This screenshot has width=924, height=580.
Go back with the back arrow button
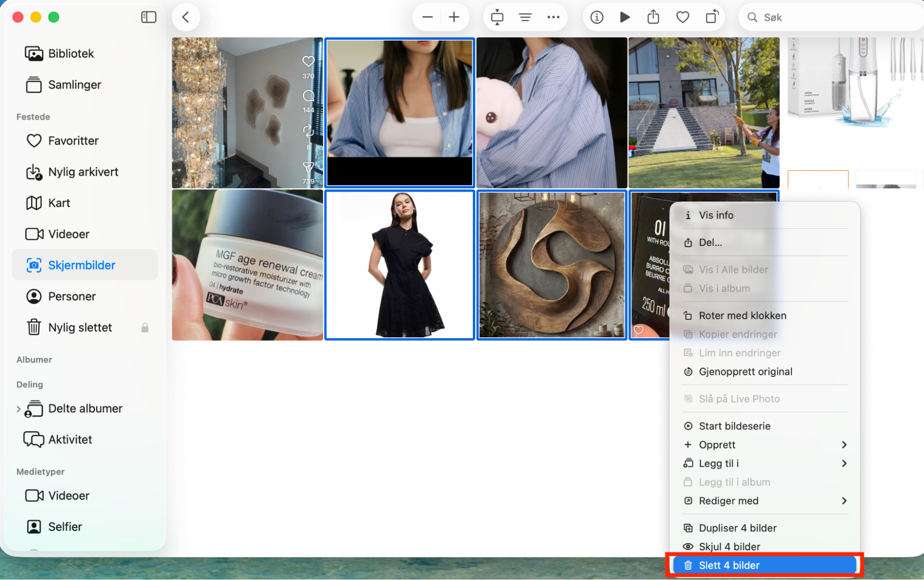coord(186,18)
